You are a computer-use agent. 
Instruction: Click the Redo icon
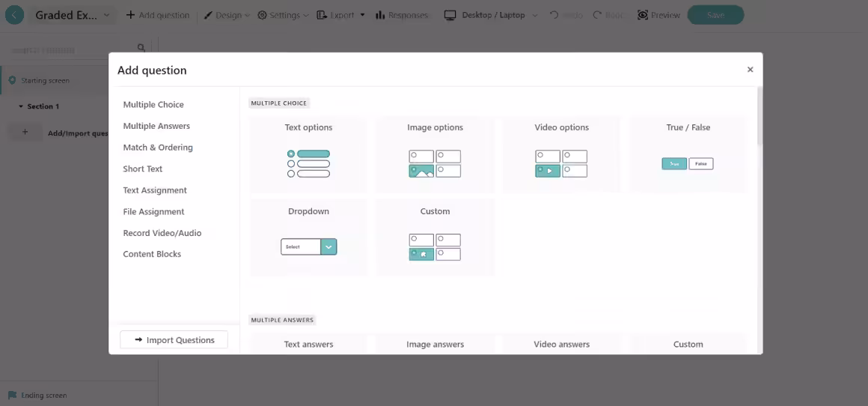point(597,15)
